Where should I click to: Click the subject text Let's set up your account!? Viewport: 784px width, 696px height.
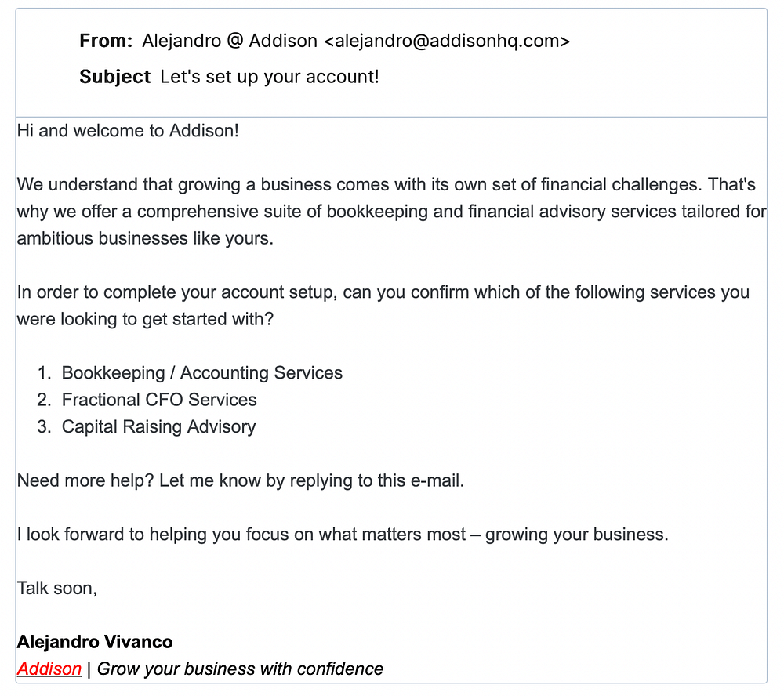click(270, 77)
